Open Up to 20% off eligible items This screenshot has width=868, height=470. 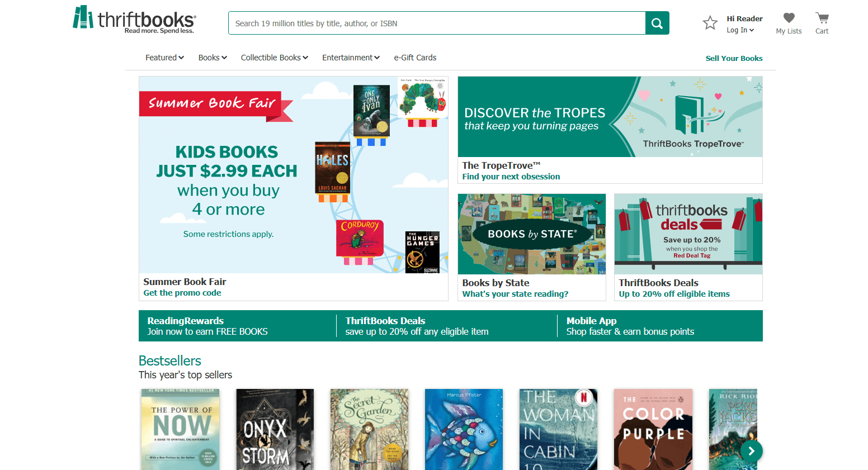tap(673, 293)
